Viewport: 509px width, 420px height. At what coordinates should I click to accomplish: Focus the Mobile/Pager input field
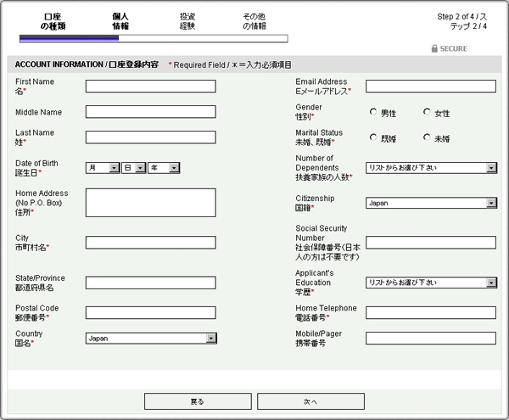(x=431, y=339)
